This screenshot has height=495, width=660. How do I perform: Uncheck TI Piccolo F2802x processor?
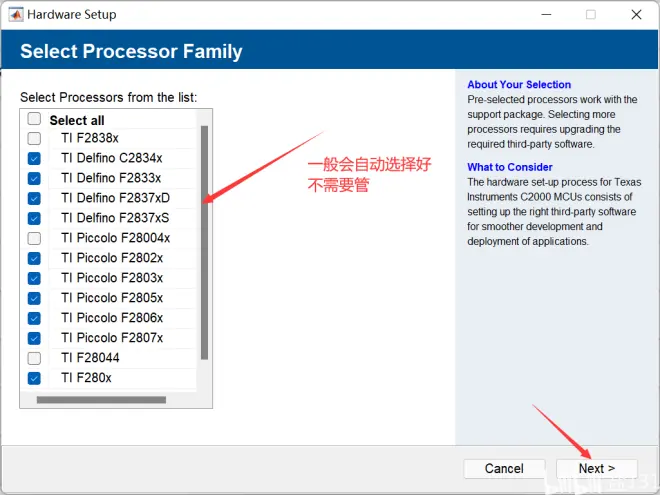point(34,258)
